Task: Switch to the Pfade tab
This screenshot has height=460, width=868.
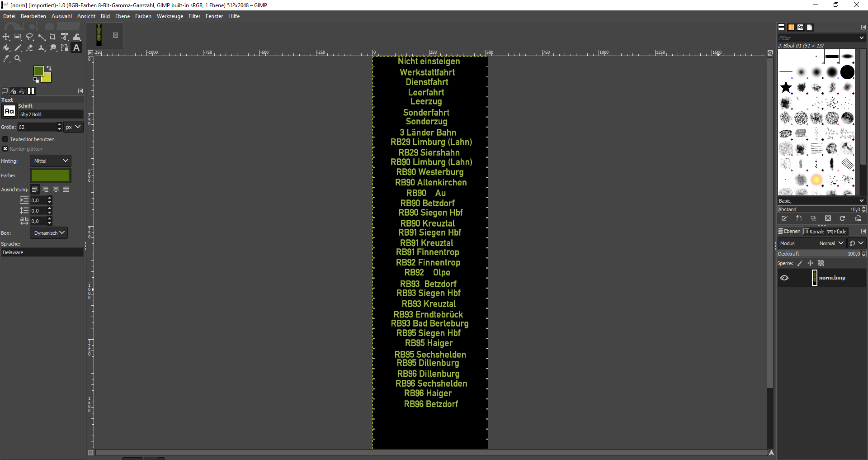Action: click(x=837, y=232)
